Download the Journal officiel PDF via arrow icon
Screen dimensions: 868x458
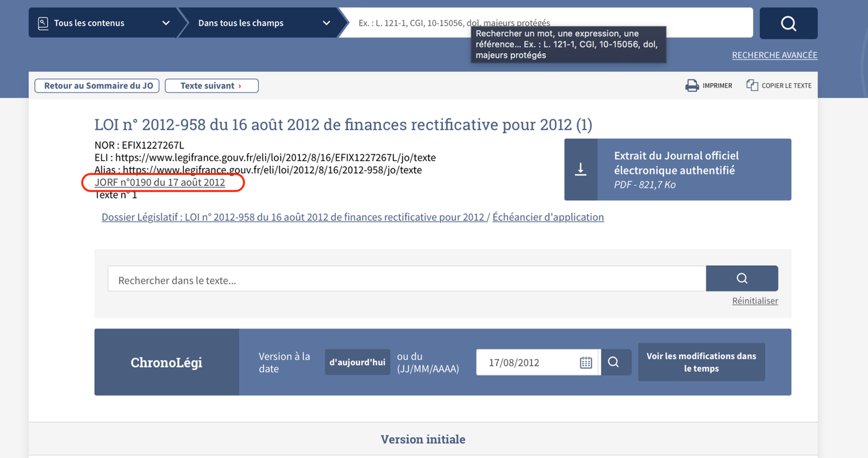(x=581, y=170)
